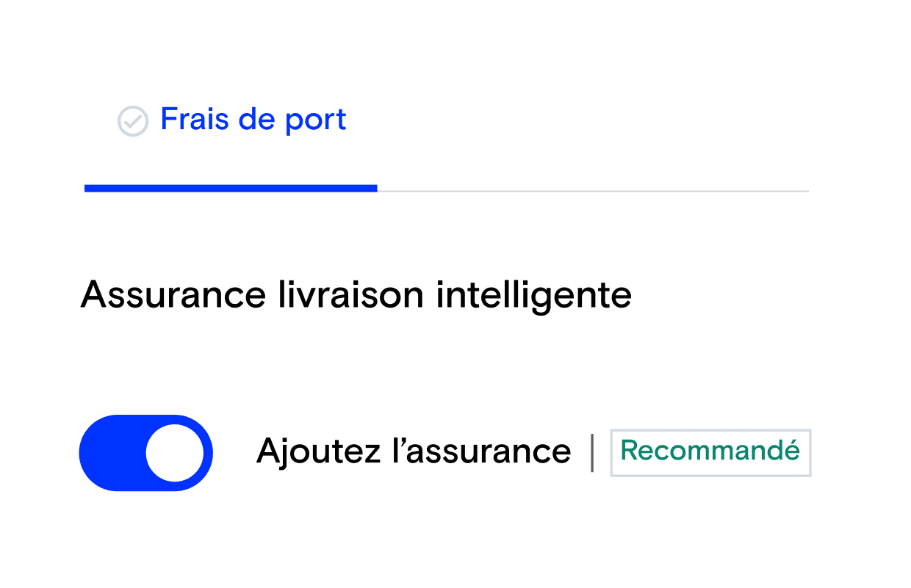Click the vertical divider before Recommandé

pos(592,453)
